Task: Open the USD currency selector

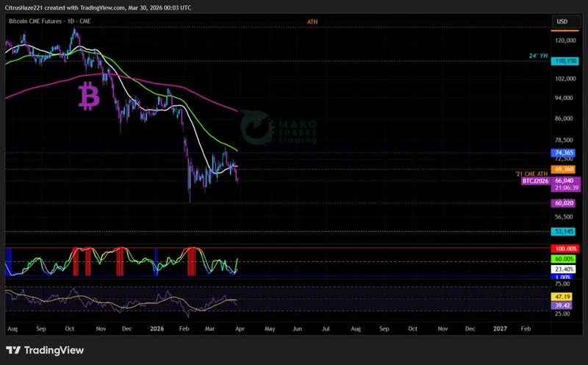Action: (562, 21)
